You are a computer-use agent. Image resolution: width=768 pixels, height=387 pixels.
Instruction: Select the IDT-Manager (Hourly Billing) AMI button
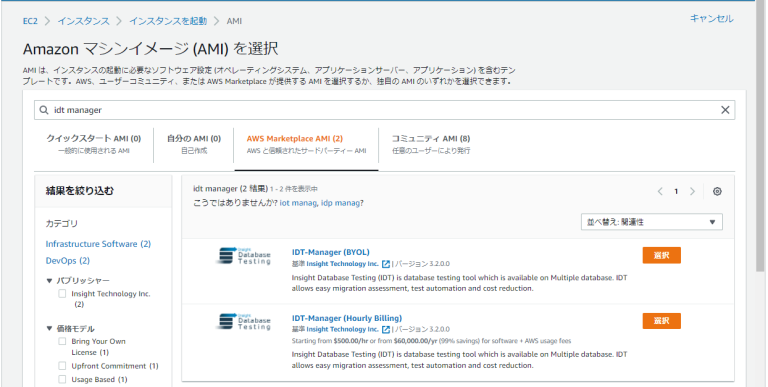(x=661, y=321)
